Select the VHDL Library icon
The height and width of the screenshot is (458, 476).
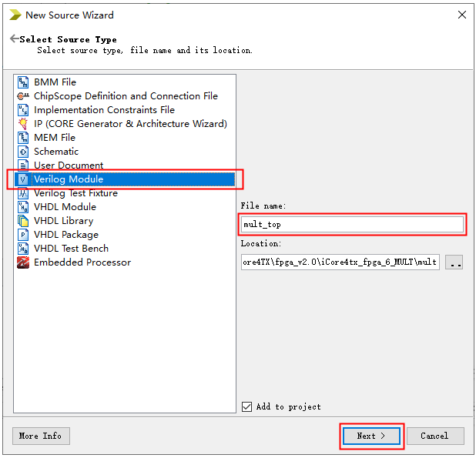pos(23,221)
